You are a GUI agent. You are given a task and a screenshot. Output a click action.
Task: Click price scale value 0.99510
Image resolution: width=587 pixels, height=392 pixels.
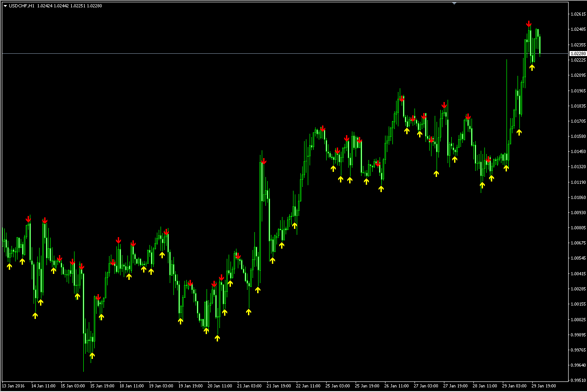click(x=578, y=381)
